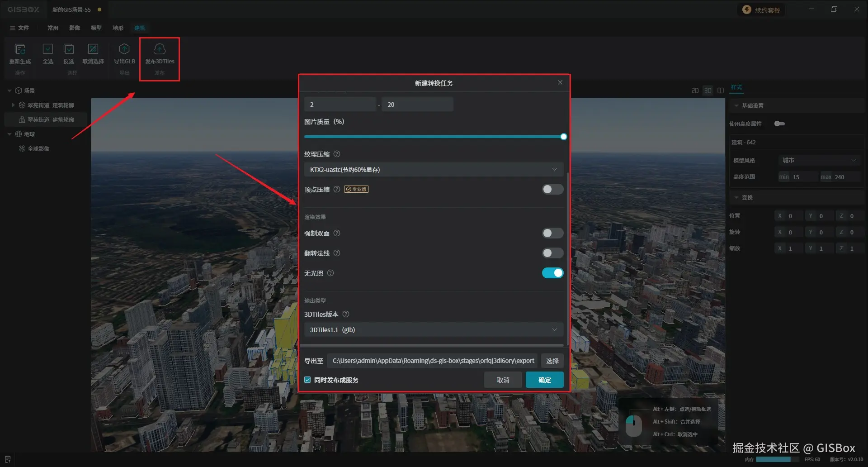This screenshot has width=868, height=467.
Task: Collapse the 场景 tree node
Action: pyautogui.click(x=9, y=91)
